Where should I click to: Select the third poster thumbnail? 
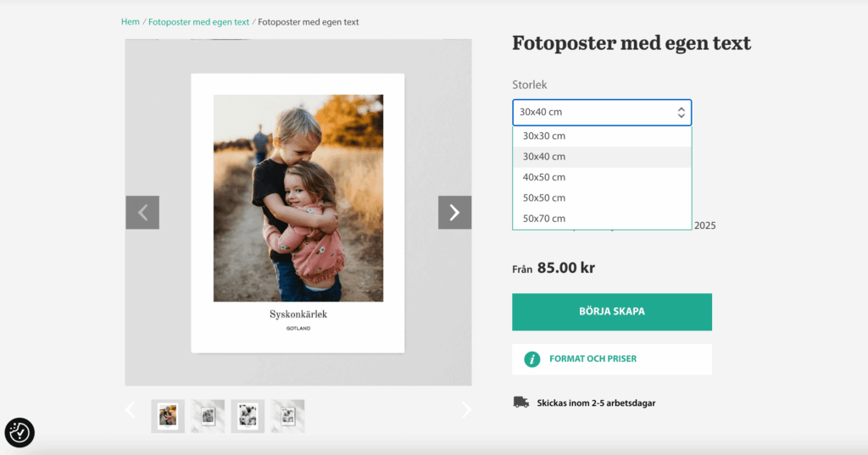[248, 416]
